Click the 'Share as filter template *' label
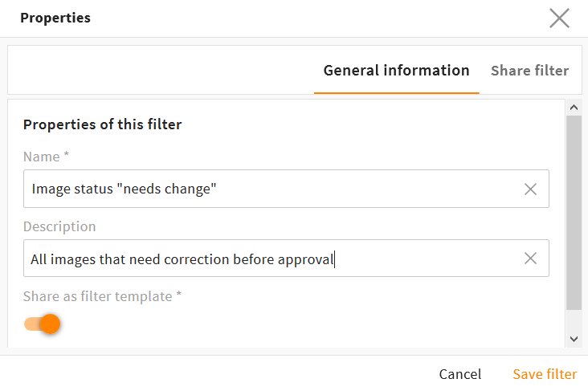The height and width of the screenshot is (391, 588). point(102,296)
